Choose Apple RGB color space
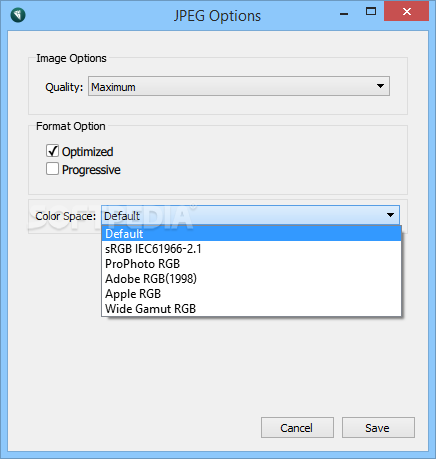Viewport: 436px width, 459px height. click(251, 294)
